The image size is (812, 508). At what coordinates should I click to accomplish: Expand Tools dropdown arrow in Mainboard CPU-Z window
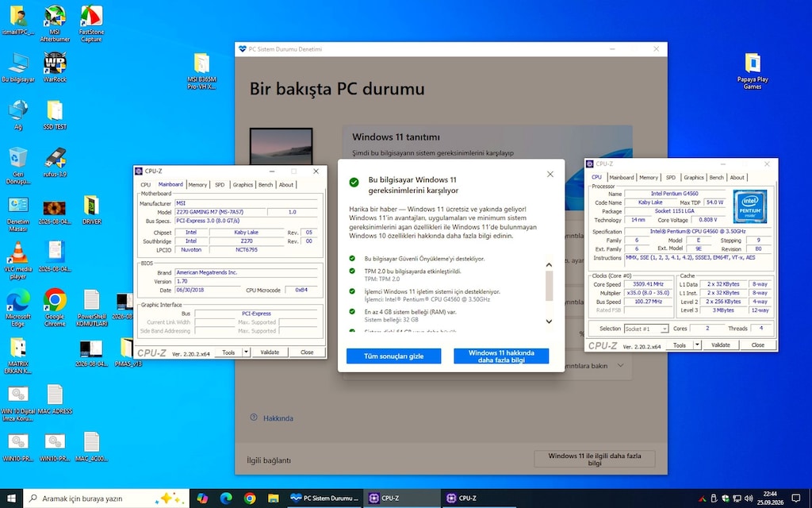pyautogui.click(x=246, y=352)
